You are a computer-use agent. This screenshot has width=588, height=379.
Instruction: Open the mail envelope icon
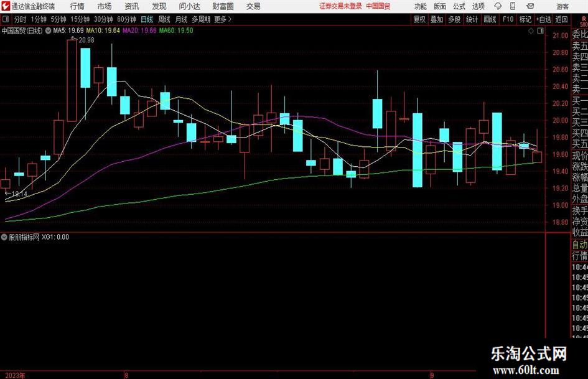[x=530, y=6]
